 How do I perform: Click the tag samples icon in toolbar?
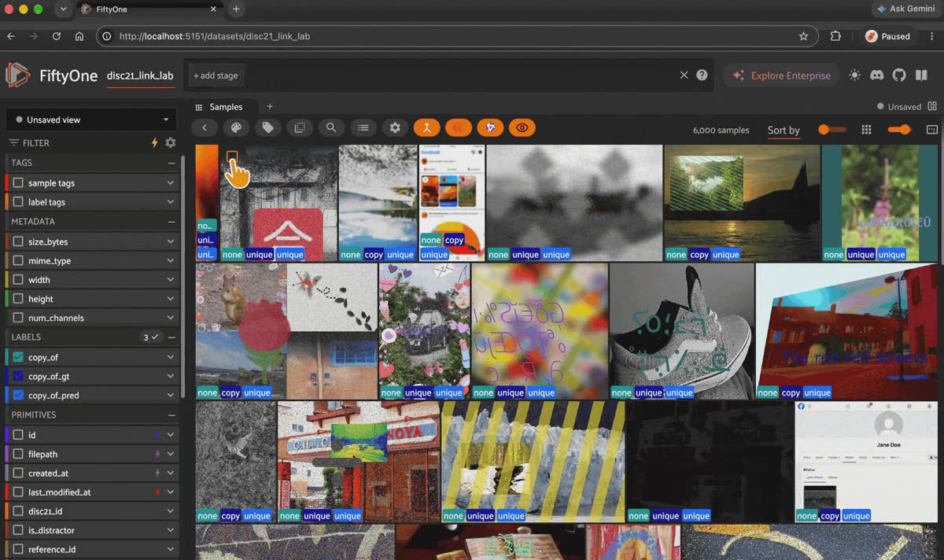267,128
